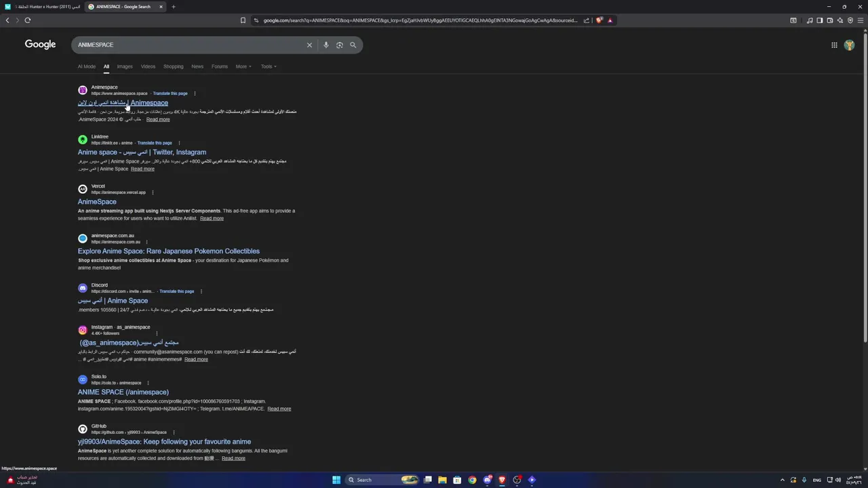The width and height of the screenshot is (868, 488).
Task: Open the Windows Start button
Action: pyautogui.click(x=336, y=480)
